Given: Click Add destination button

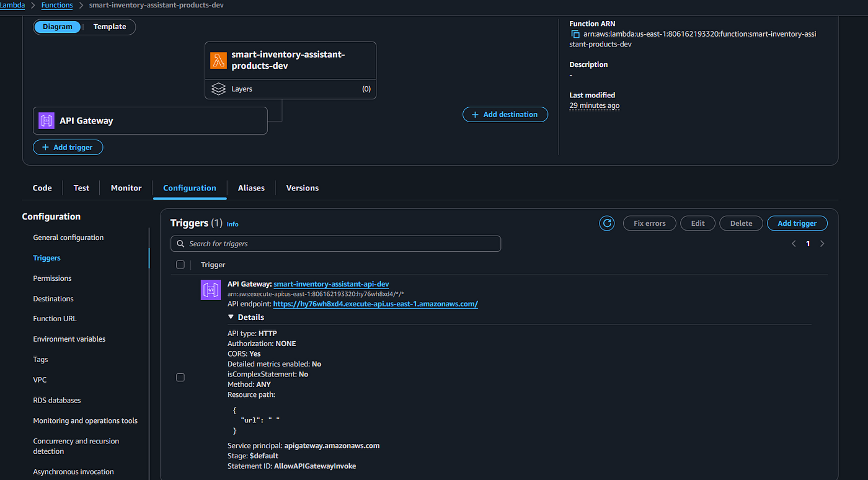Looking at the screenshot, I should [505, 115].
